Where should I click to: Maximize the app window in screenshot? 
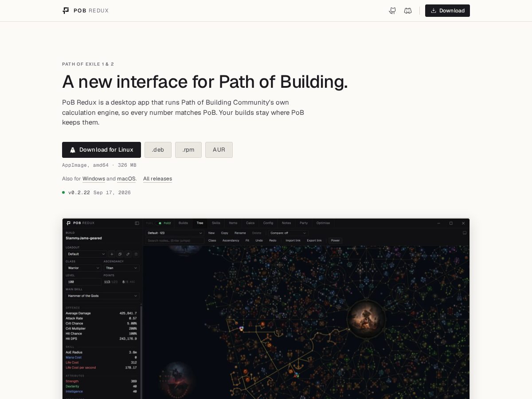[451, 223]
